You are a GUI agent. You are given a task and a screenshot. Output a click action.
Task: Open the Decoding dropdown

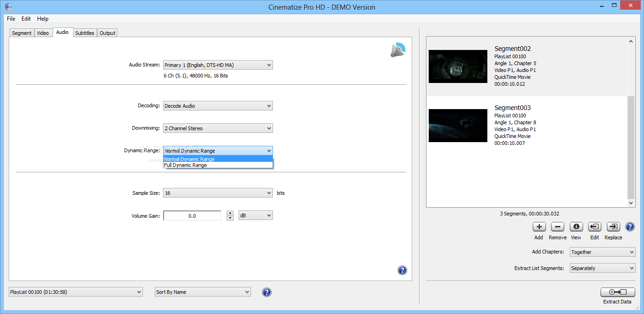218,106
